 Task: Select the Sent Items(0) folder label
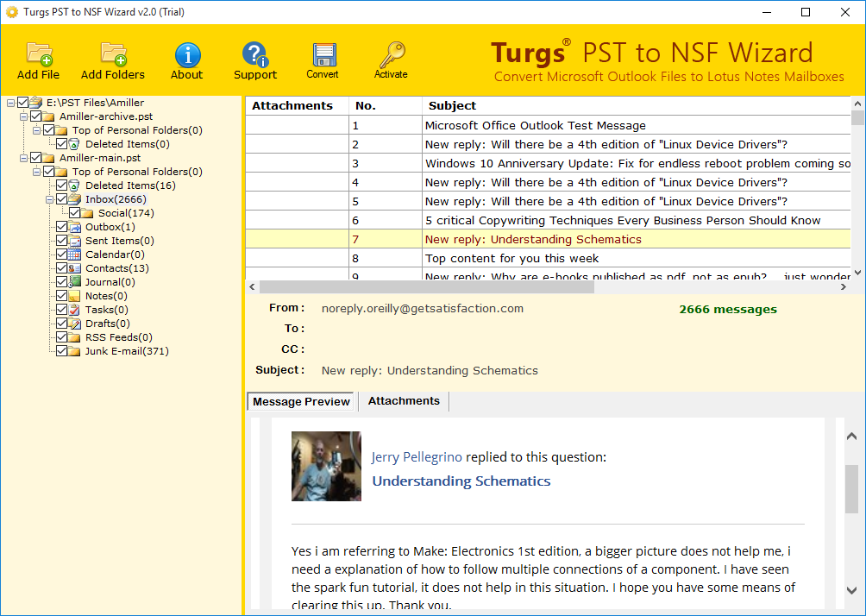tap(120, 241)
